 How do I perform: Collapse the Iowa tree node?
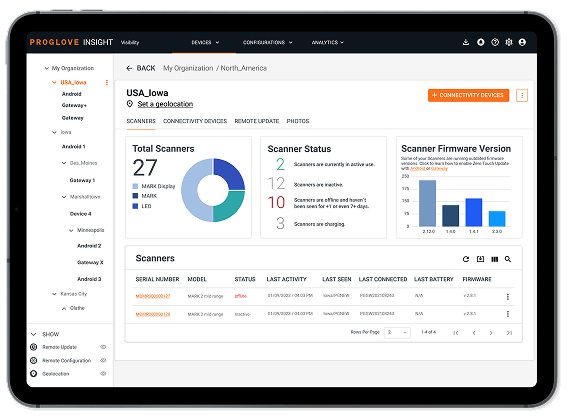54,132
